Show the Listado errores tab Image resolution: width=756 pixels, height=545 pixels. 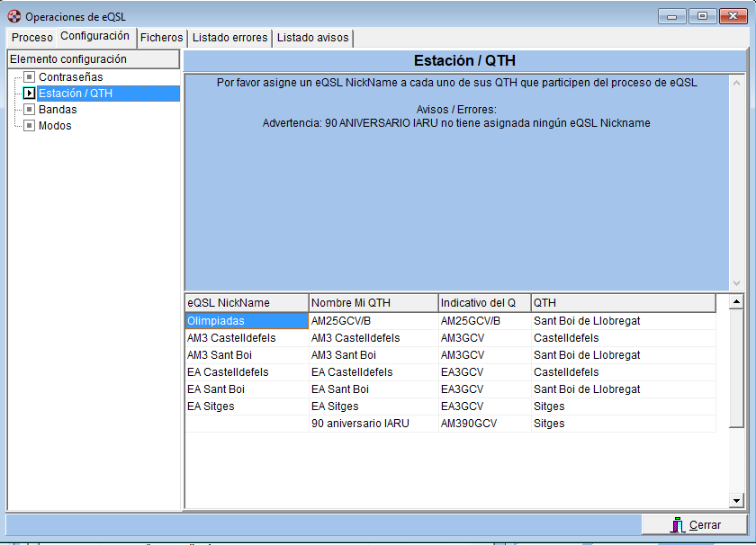pos(229,38)
